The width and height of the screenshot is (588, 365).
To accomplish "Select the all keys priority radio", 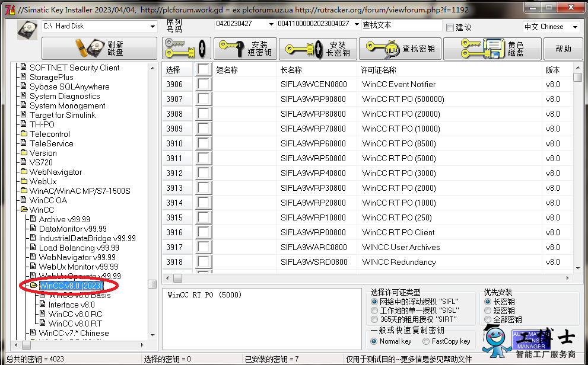I will 488,320.
